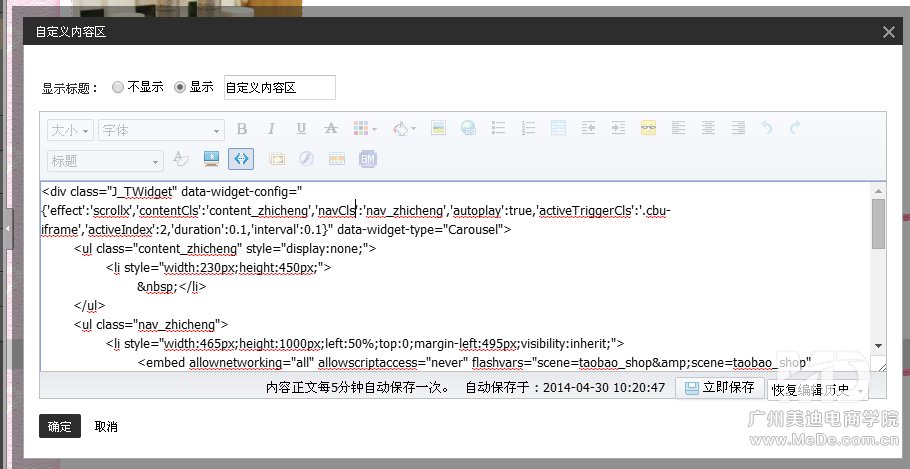The height and width of the screenshot is (469, 910).
Task: Click the &nbsp;</li> code line
Action: 172,287
